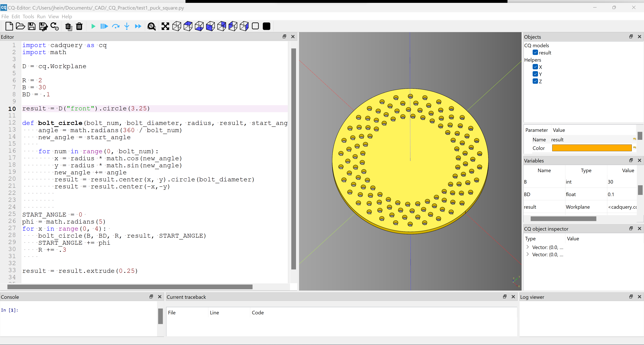Switch to top view cube icon
The image size is (644, 345).
pyautogui.click(x=188, y=26)
